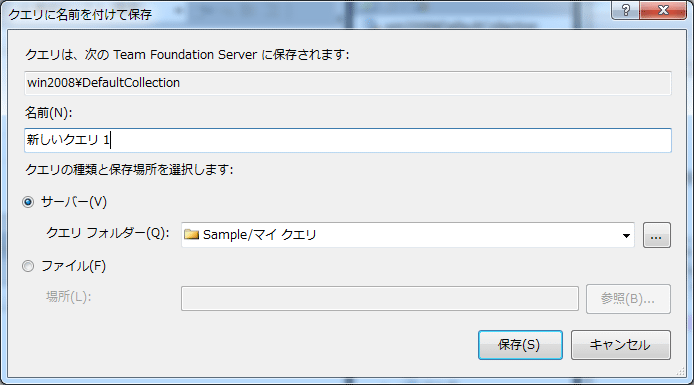Click the question-mark help button in title bar

point(625,10)
